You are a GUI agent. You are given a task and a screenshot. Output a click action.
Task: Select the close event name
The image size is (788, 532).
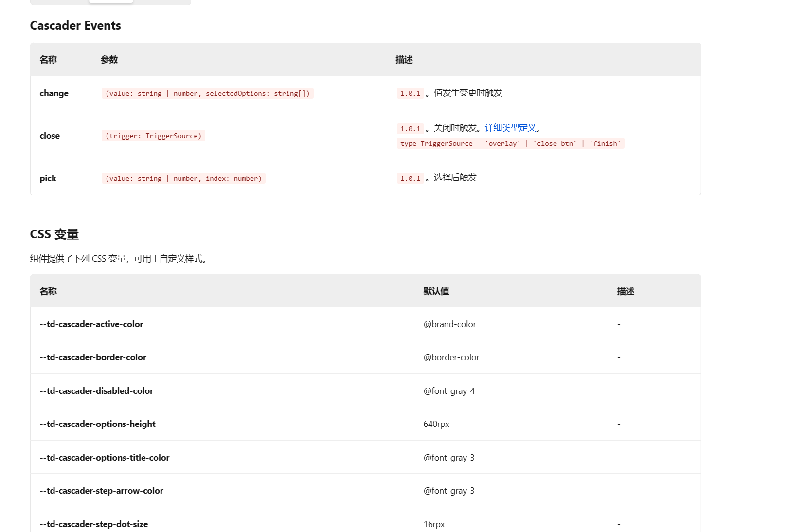click(x=50, y=136)
